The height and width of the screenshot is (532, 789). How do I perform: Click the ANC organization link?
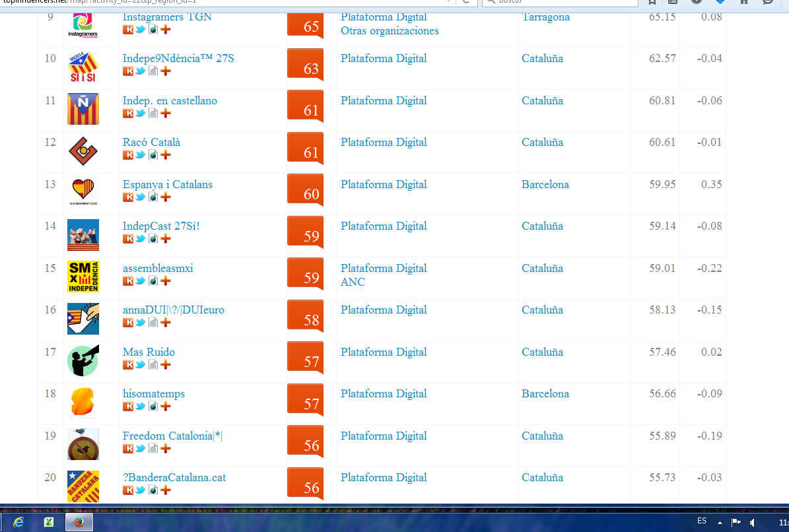(353, 283)
